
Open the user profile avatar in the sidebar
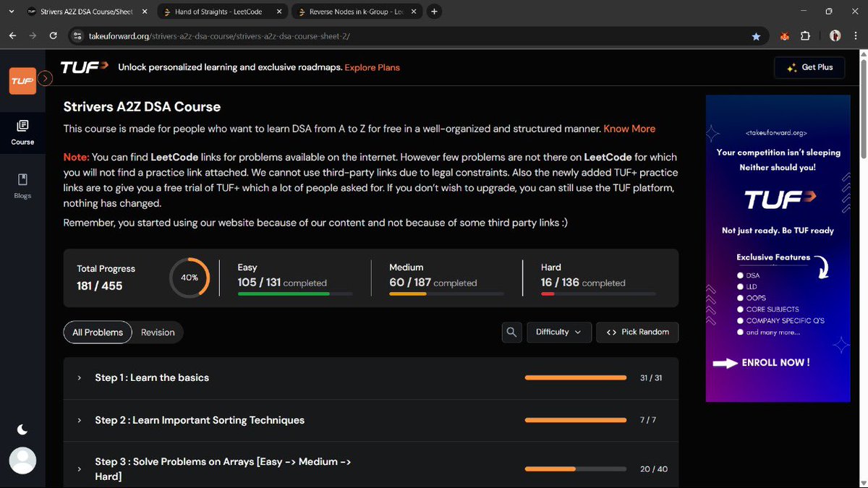[x=22, y=461]
